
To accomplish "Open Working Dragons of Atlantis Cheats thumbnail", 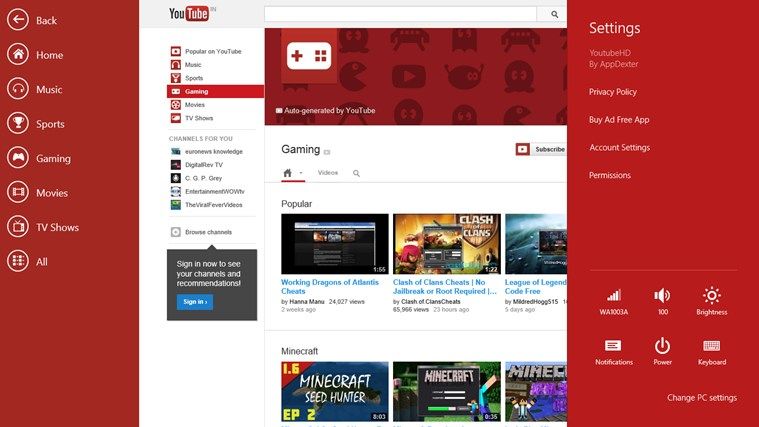I will click(x=334, y=244).
